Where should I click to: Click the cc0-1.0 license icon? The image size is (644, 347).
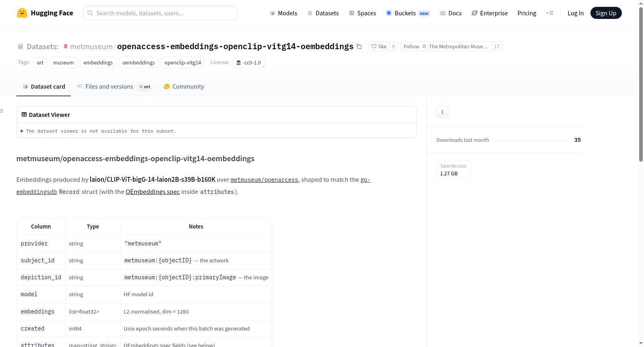pos(239,62)
